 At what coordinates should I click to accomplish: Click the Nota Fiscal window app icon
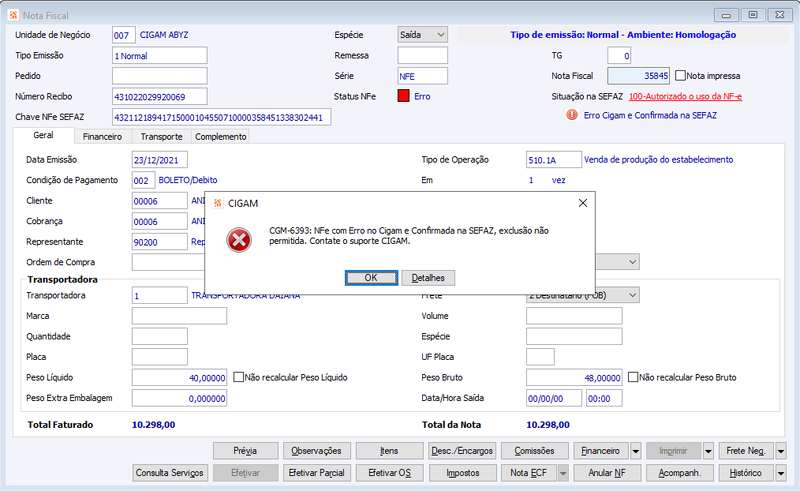point(13,15)
